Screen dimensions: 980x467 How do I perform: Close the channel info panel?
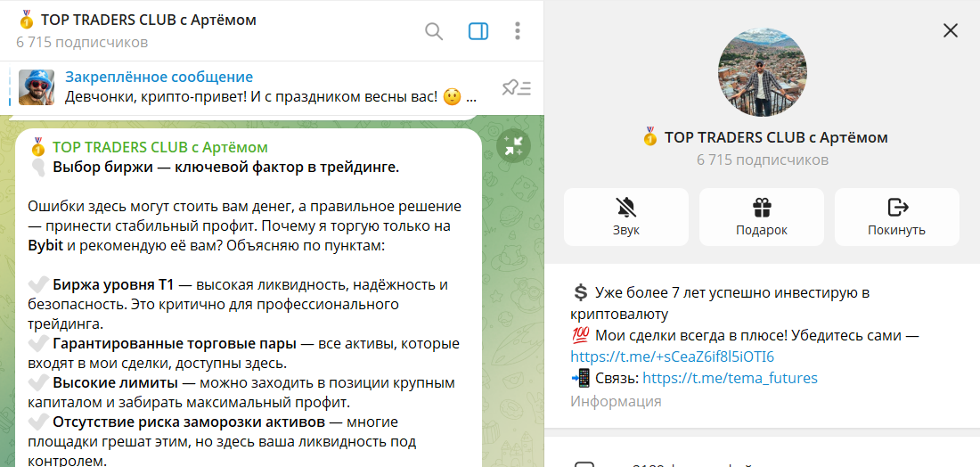coord(951,30)
